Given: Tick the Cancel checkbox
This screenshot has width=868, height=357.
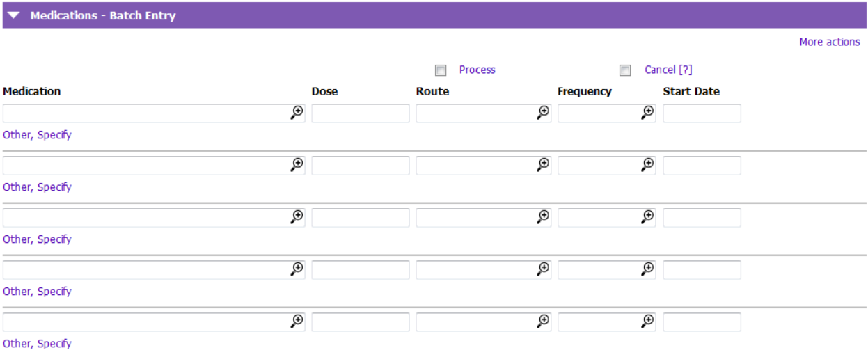Looking at the screenshot, I should pyautogui.click(x=625, y=70).
